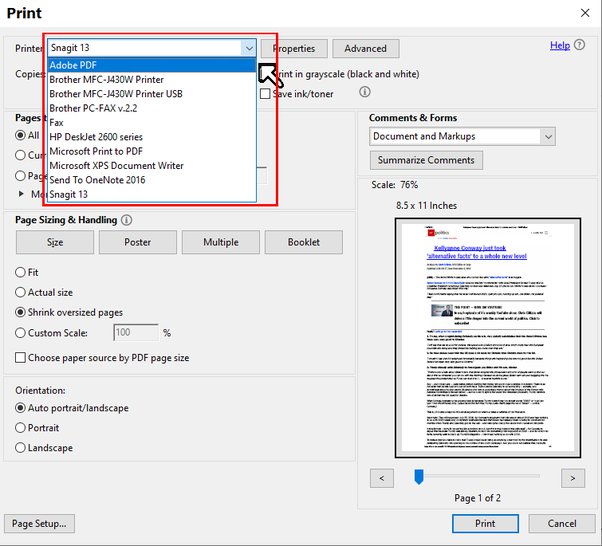602x546 pixels.
Task: Go to previous preview page
Action: 382,478
